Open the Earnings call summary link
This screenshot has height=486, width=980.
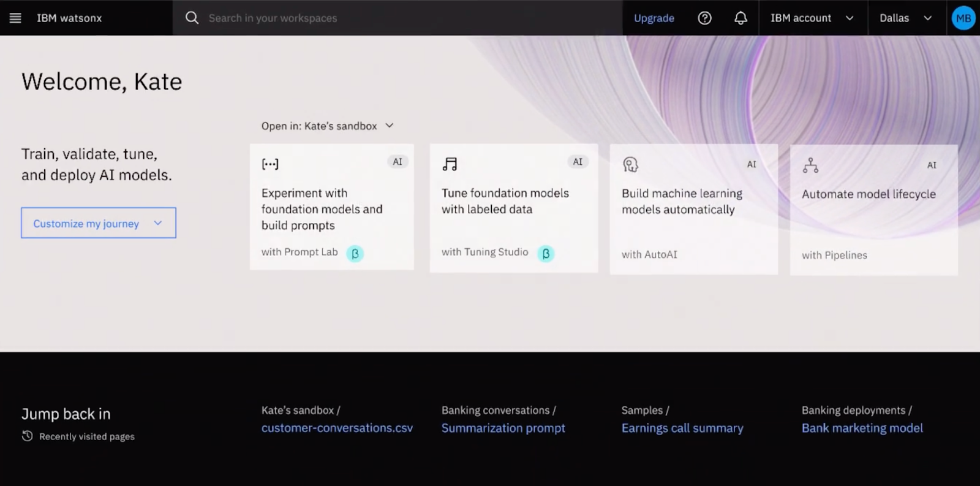pos(682,428)
